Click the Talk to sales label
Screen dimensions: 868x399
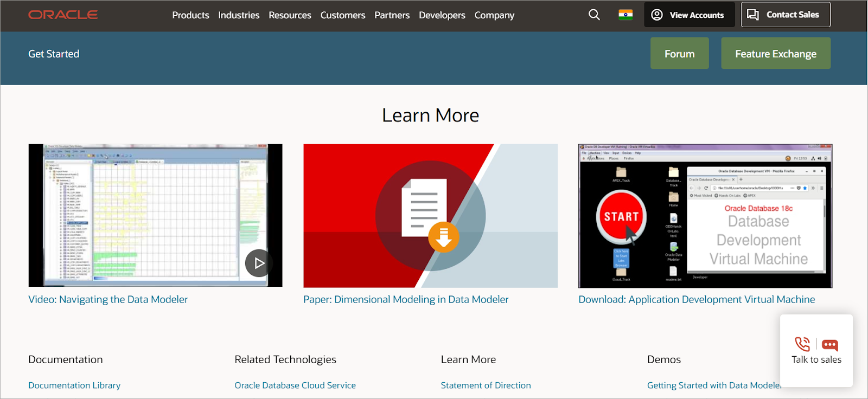816,359
